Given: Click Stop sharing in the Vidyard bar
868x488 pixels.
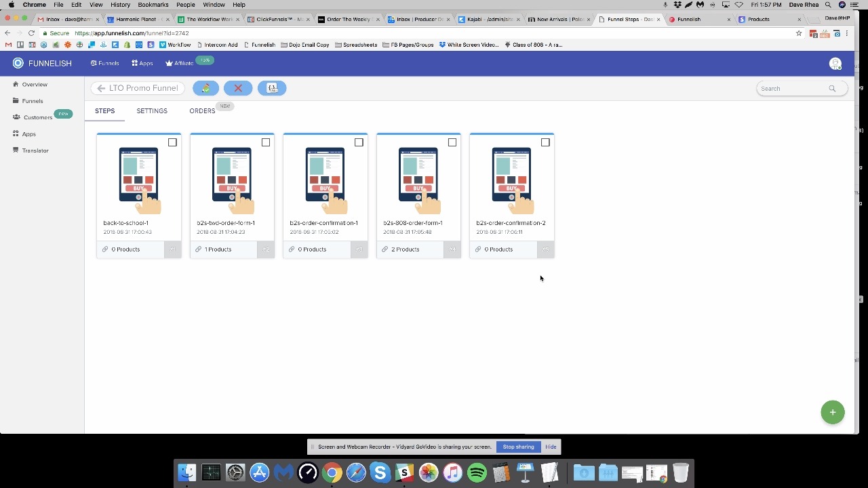Looking at the screenshot, I should 518,447.
